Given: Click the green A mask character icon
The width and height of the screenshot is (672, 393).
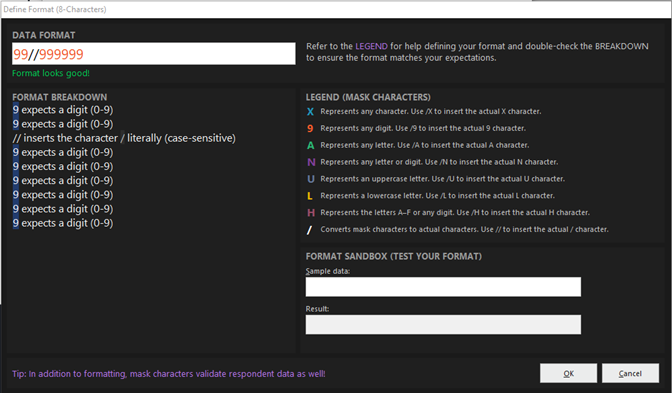Looking at the screenshot, I should pyautogui.click(x=310, y=145).
